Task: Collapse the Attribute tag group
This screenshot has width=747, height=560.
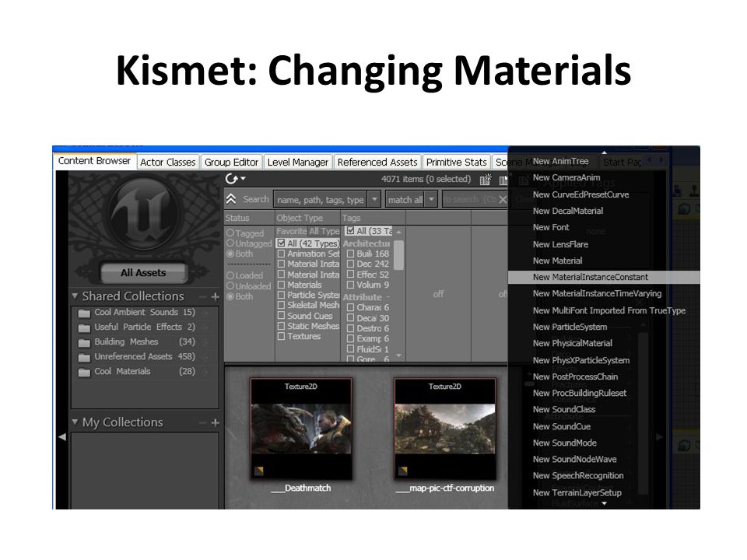Action: [388, 298]
